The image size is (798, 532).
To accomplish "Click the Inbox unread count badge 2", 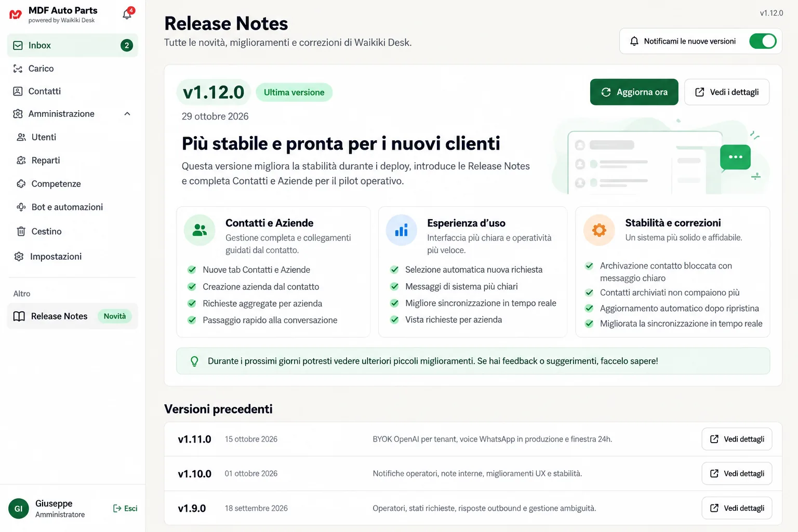I will point(127,46).
